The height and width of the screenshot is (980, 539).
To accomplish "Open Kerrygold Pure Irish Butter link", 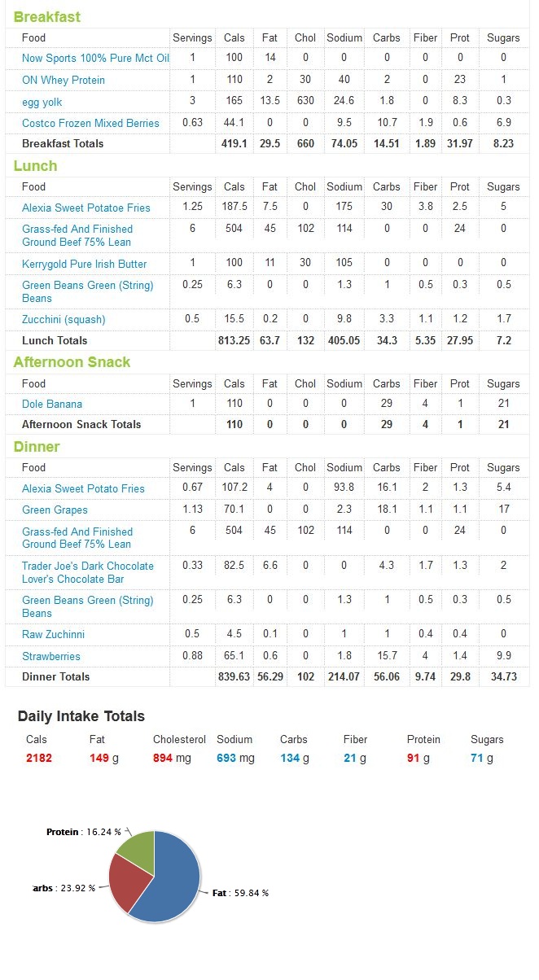I will click(85, 264).
